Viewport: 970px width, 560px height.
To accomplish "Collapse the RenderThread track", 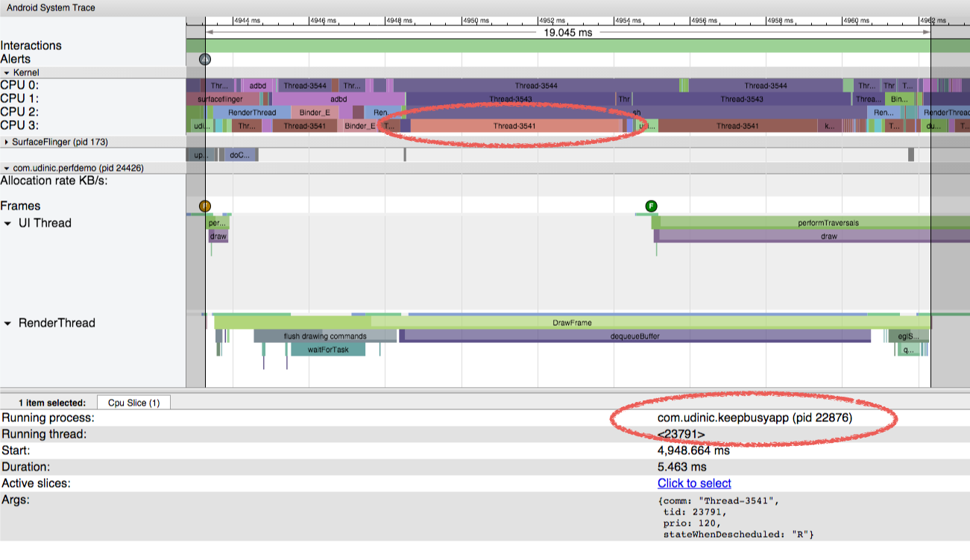I will pyautogui.click(x=8, y=324).
